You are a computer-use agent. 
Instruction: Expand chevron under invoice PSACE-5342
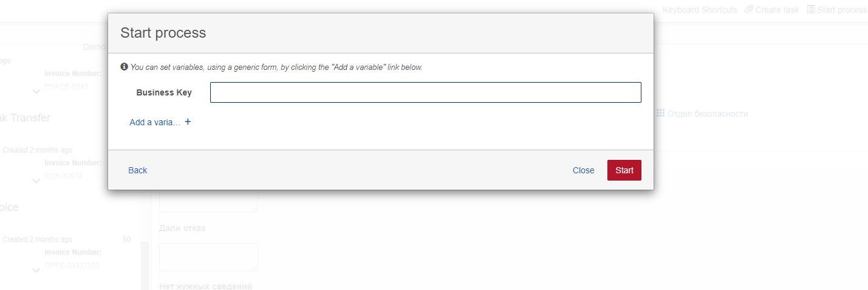point(36,92)
